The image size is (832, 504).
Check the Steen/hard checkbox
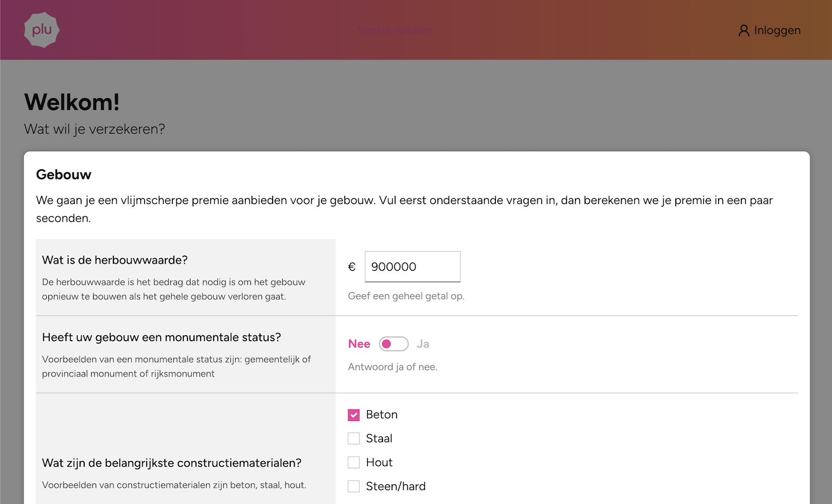(354, 486)
